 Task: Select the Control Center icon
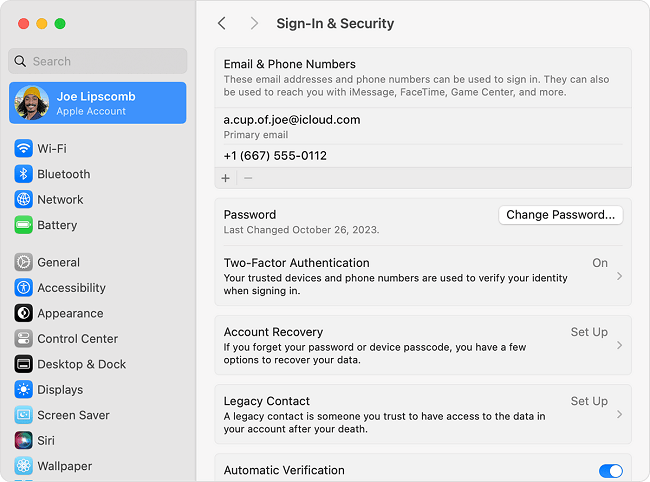[23, 339]
